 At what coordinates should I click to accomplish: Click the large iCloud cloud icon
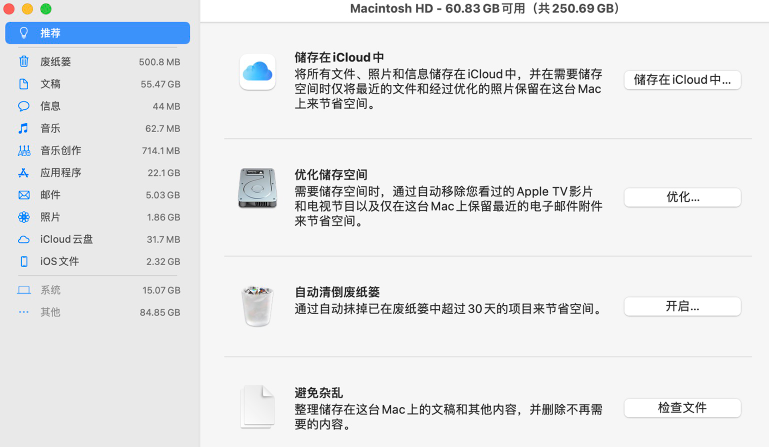click(257, 72)
